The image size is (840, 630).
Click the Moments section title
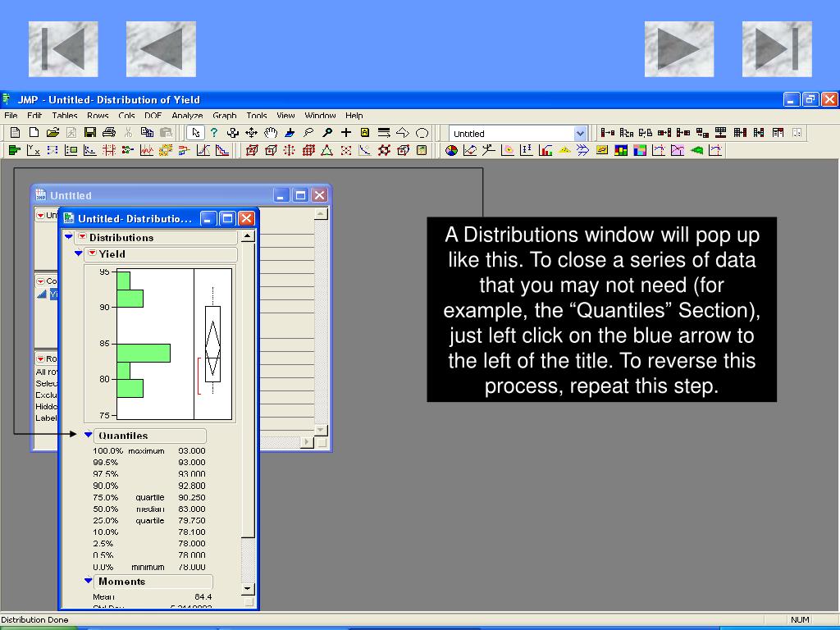[121, 582]
